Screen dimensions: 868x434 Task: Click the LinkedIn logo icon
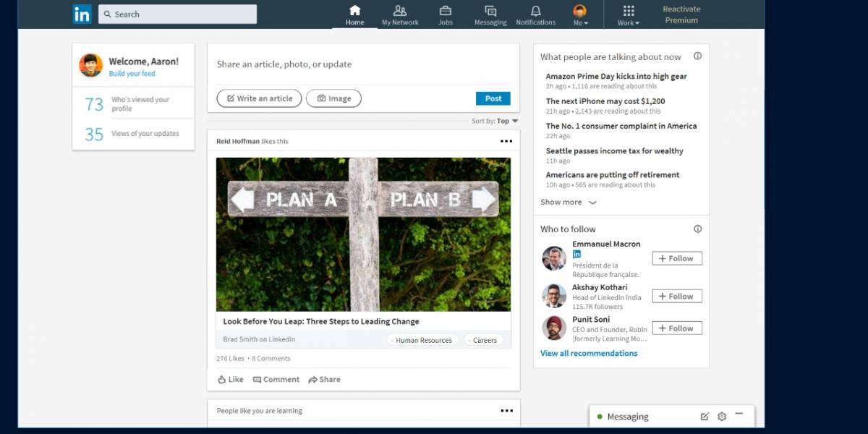82,14
